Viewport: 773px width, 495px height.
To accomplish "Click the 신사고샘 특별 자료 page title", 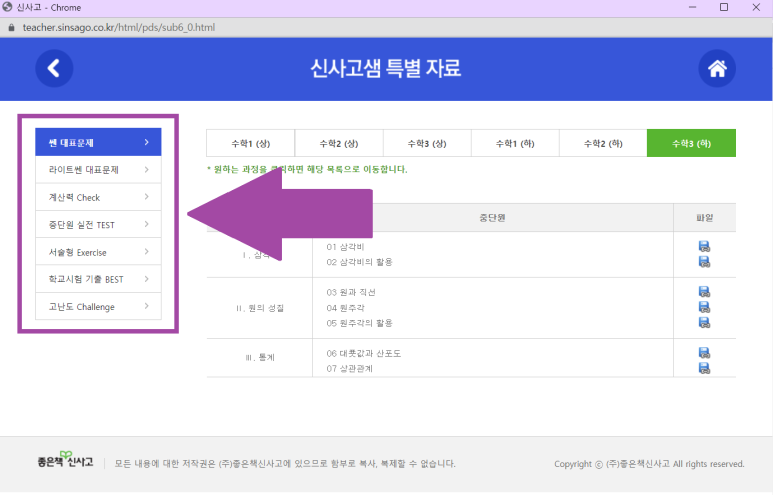I will tap(386, 68).
